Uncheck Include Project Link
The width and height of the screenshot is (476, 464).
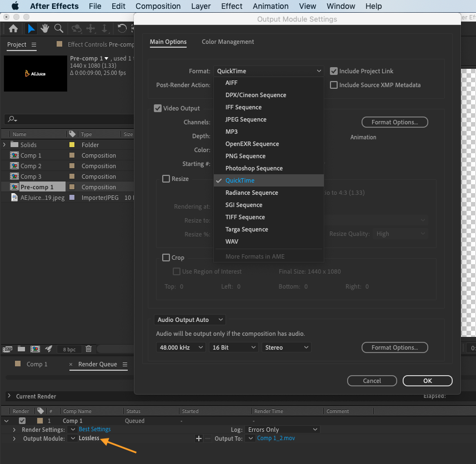[334, 71]
